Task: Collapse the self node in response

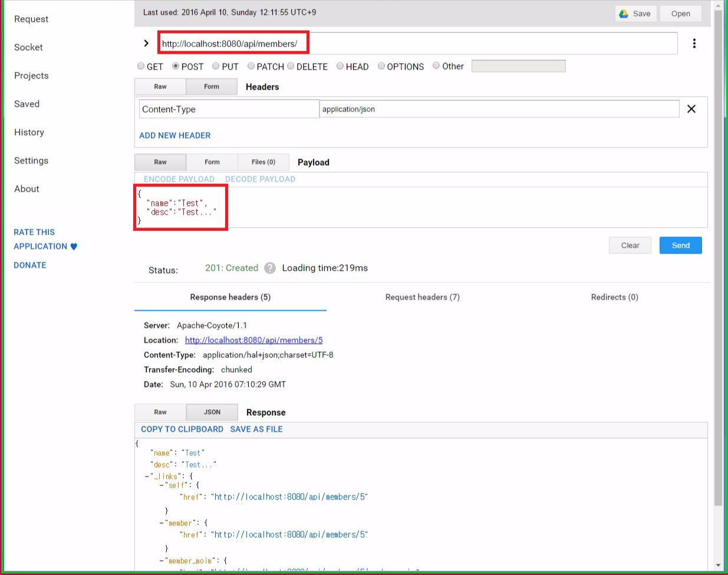Action: [161, 485]
